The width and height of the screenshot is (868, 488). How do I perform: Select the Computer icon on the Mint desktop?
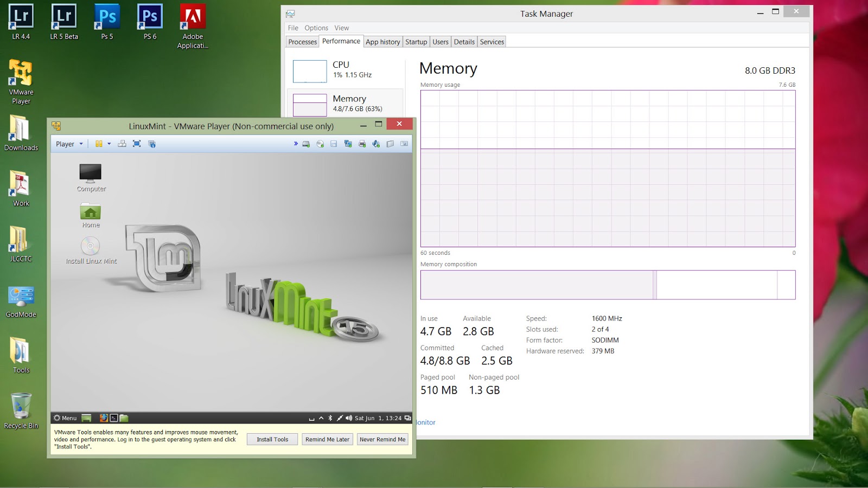91,178
